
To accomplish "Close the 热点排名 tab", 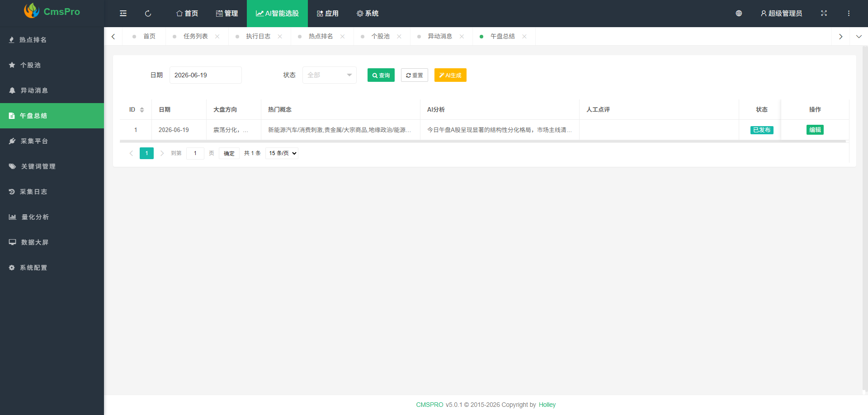I will pos(343,37).
